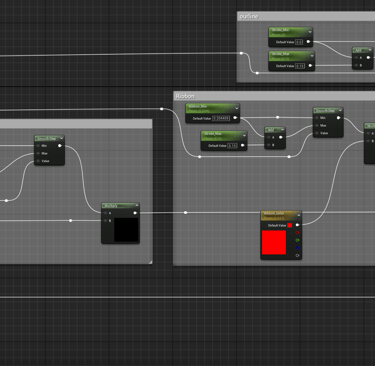Expand the Ribbon Add node header arrow
The height and width of the screenshot is (366, 375).
(282, 130)
